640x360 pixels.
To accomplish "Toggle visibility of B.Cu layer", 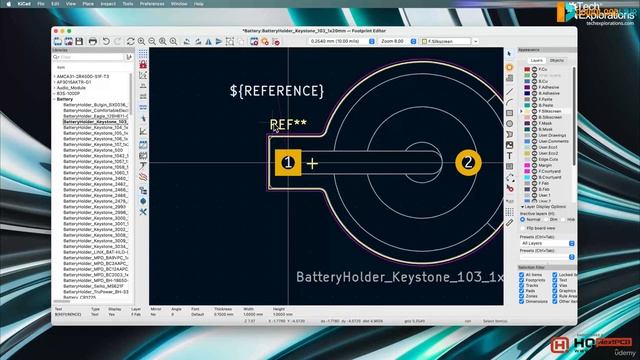I will pos(534,81).
